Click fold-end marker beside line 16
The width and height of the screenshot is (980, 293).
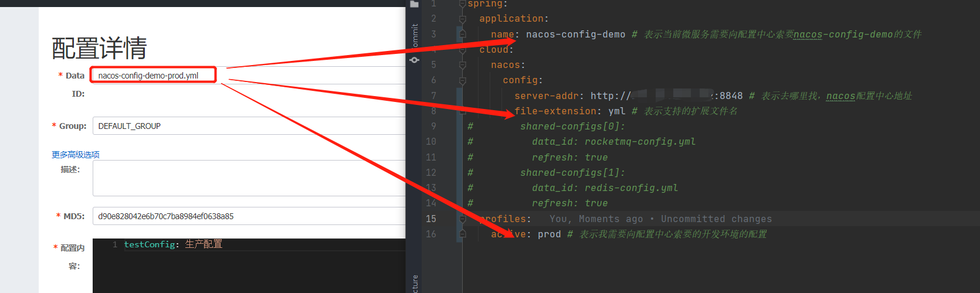click(x=463, y=234)
